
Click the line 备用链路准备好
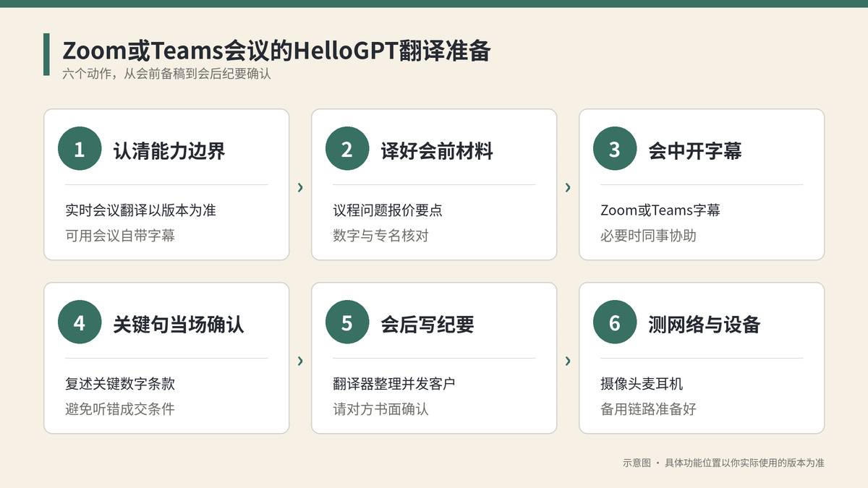(x=649, y=408)
